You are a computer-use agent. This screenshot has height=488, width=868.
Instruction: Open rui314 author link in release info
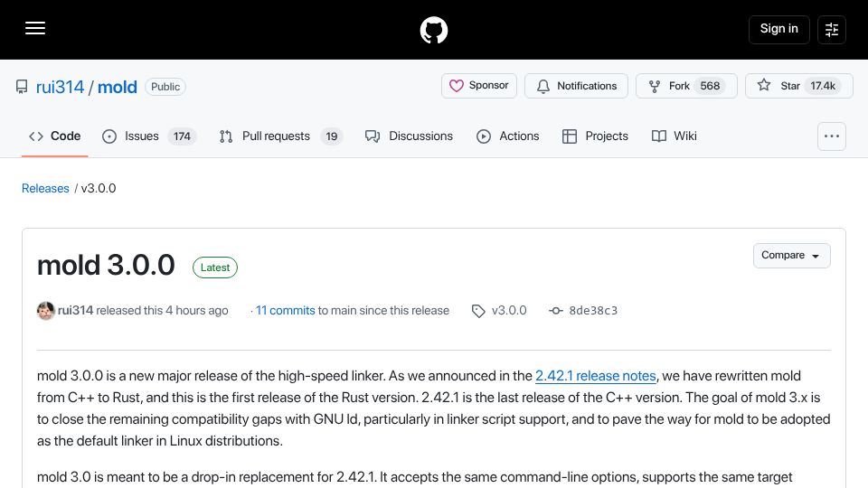tap(75, 310)
